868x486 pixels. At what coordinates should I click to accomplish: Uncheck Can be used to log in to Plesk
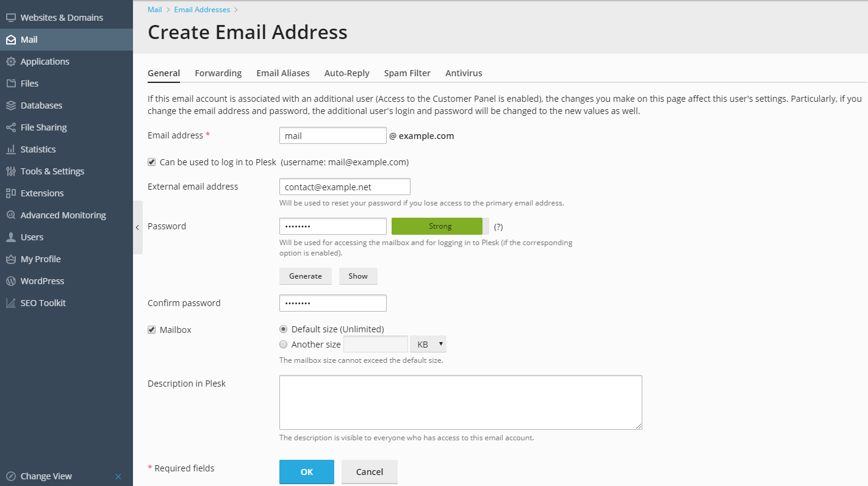click(x=152, y=162)
